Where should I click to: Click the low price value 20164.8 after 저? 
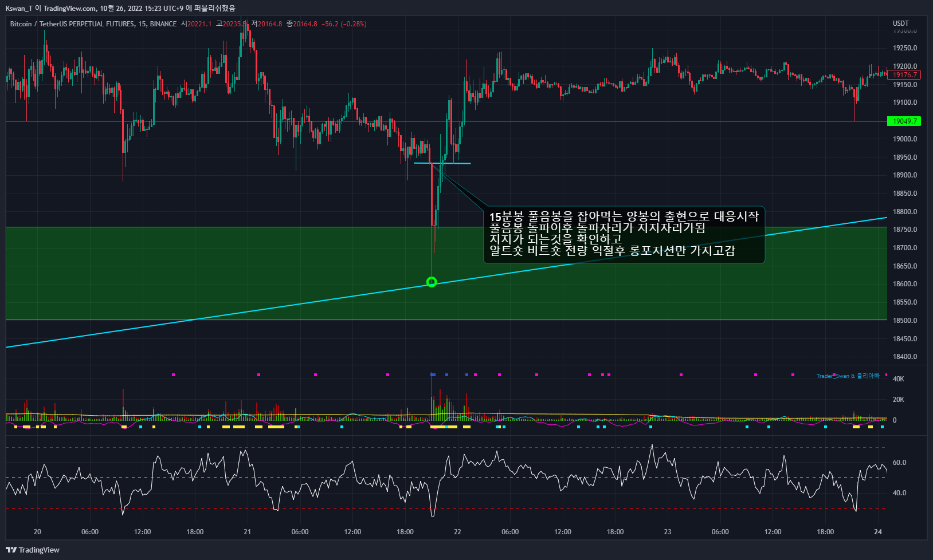(x=270, y=24)
